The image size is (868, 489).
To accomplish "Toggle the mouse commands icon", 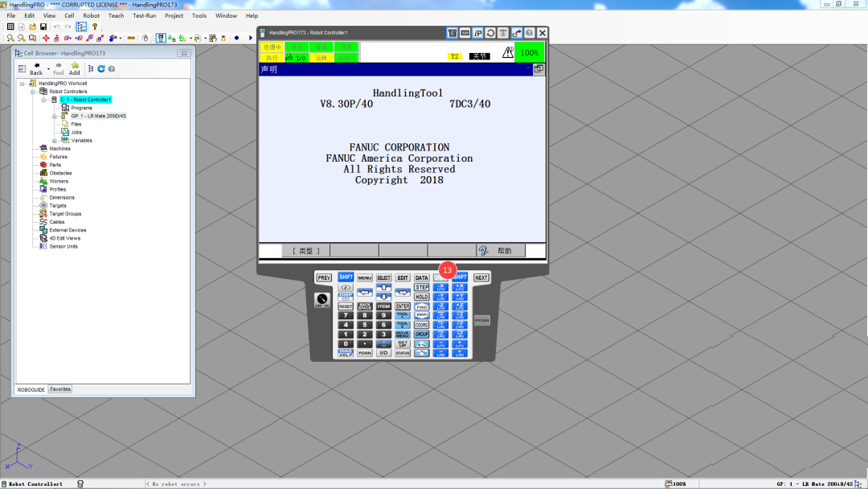I will (x=145, y=39).
